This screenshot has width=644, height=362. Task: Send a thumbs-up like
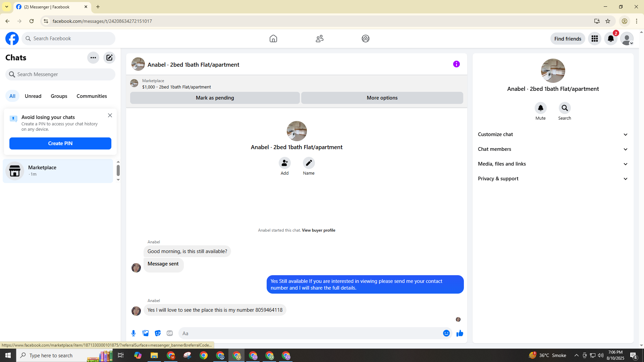point(460,333)
